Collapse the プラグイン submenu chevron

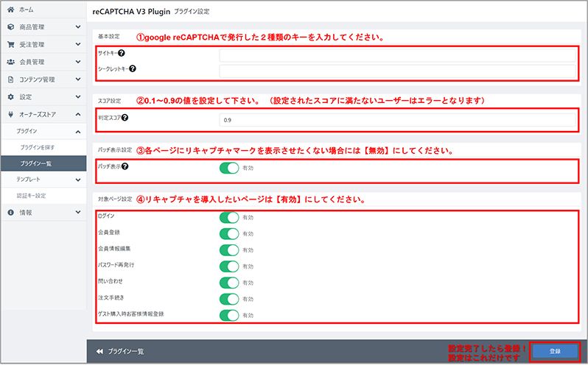(x=78, y=132)
